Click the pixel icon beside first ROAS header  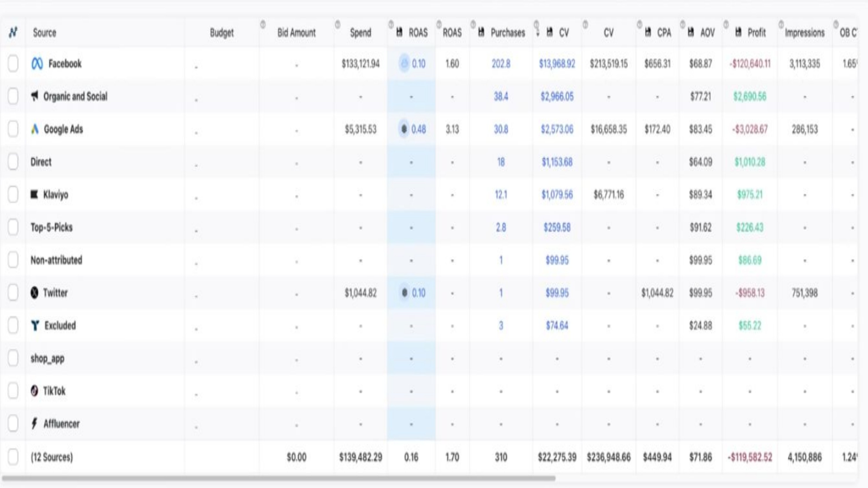point(399,32)
